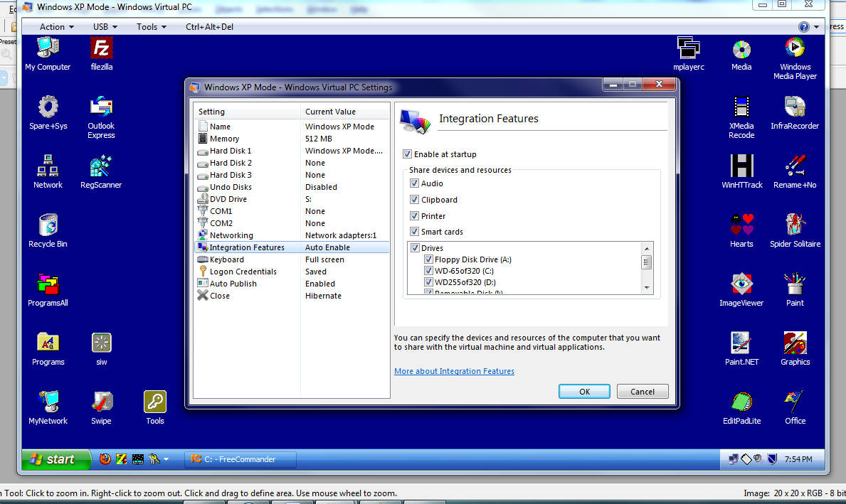Open the Spare+Sys desktop icon
This screenshot has height=504, width=846.
coord(48,112)
